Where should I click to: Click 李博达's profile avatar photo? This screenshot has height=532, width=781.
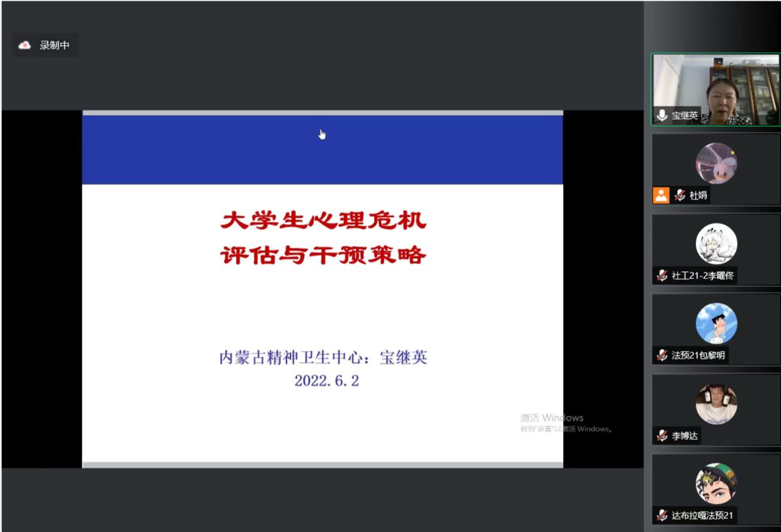click(x=716, y=404)
